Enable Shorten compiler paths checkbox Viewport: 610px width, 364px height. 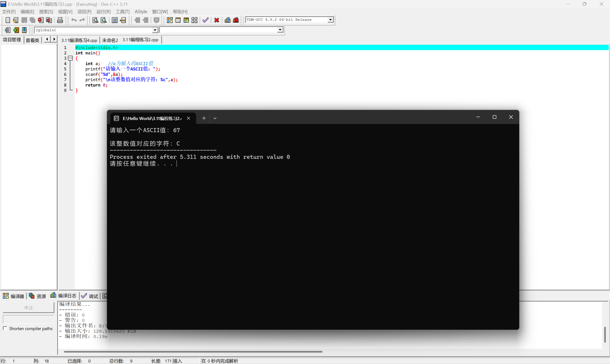click(x=5, y=328)
